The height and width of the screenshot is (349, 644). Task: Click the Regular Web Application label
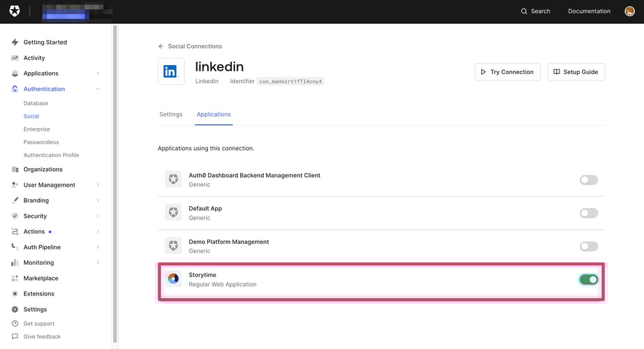pos(223,284)
